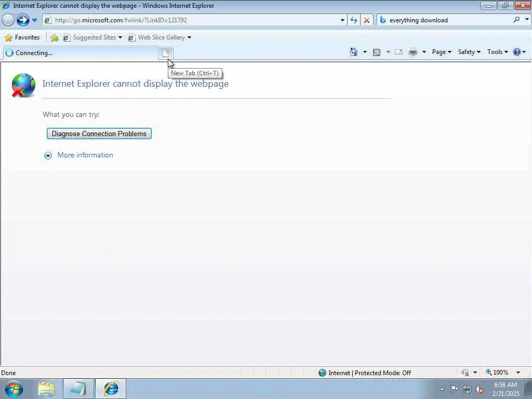
Task: Open Suggested Sites
Action: pyautogui.click(x=92, y=37)
